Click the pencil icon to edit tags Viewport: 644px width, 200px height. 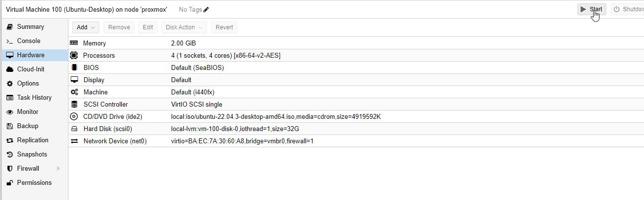click(x=206, y=9)
